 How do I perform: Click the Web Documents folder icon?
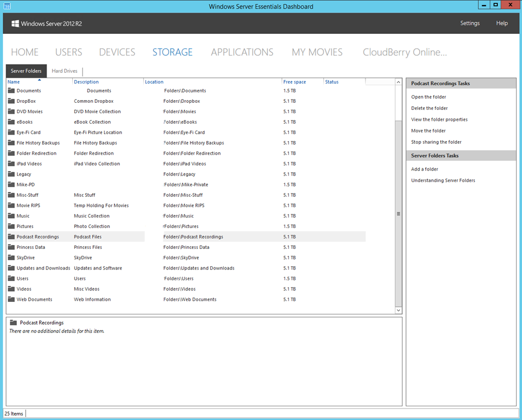pyautogui.click(x=11, y=299)
